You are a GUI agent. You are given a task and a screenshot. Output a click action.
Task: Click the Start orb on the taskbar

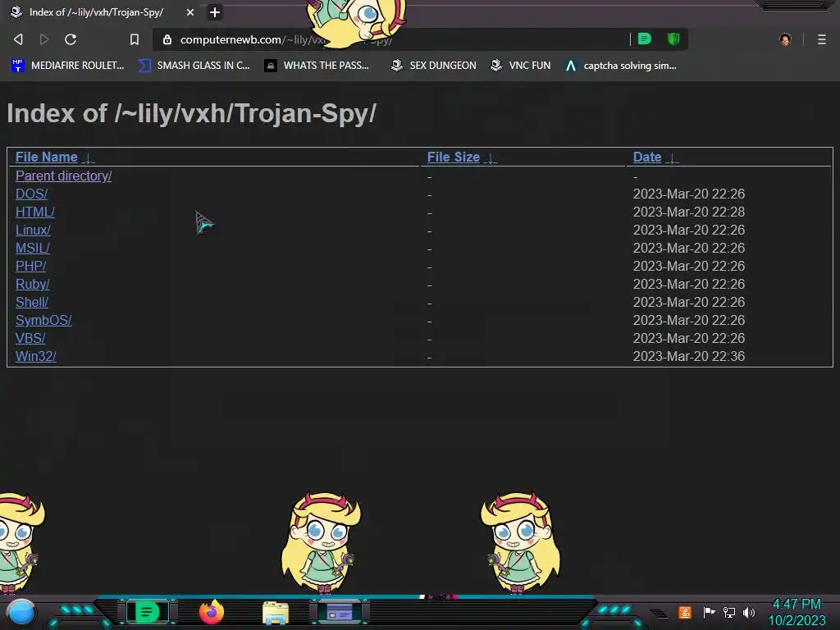[x=22, y=612]
